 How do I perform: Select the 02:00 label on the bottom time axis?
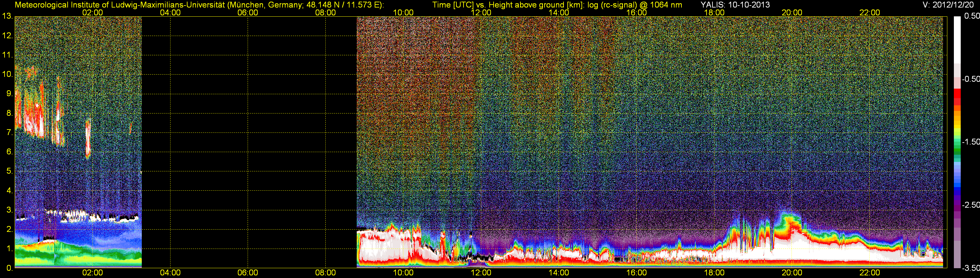(92, 273)
